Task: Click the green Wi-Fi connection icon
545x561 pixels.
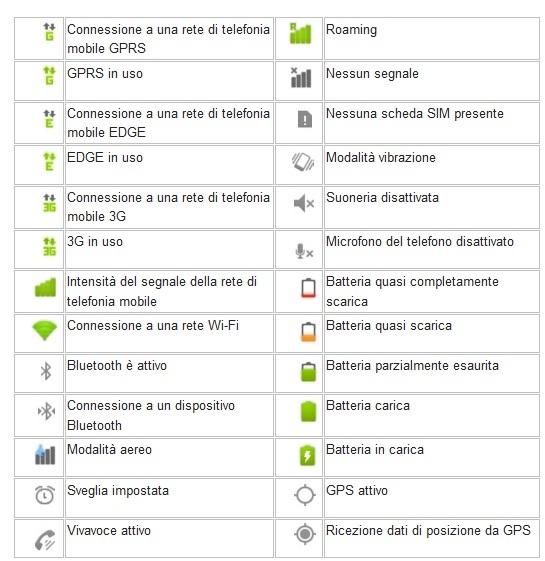Action: 44,331
